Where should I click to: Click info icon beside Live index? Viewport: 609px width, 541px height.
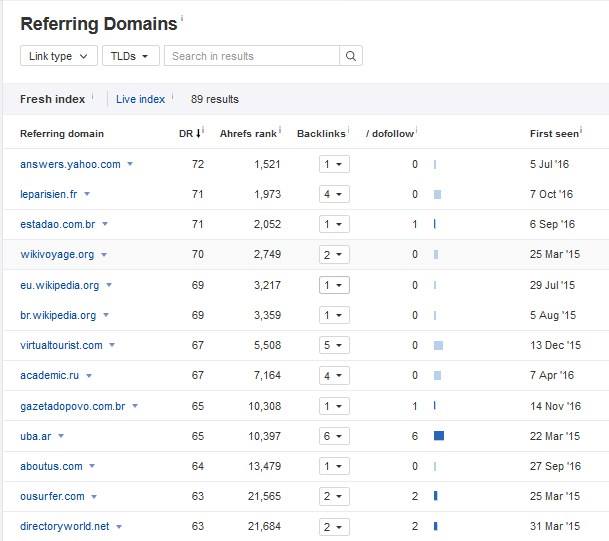[x=173, y=97]
